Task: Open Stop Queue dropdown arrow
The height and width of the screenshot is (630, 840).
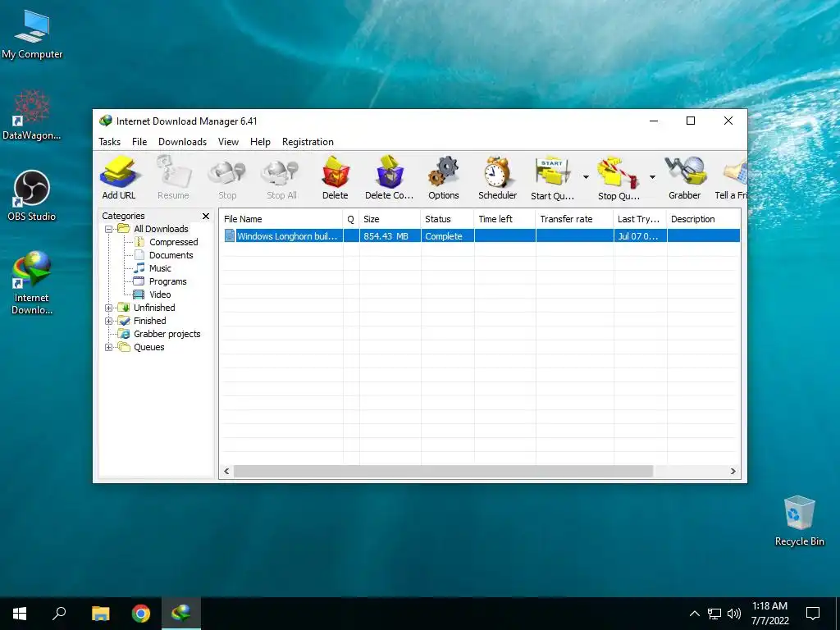Action: click(652, 177)
